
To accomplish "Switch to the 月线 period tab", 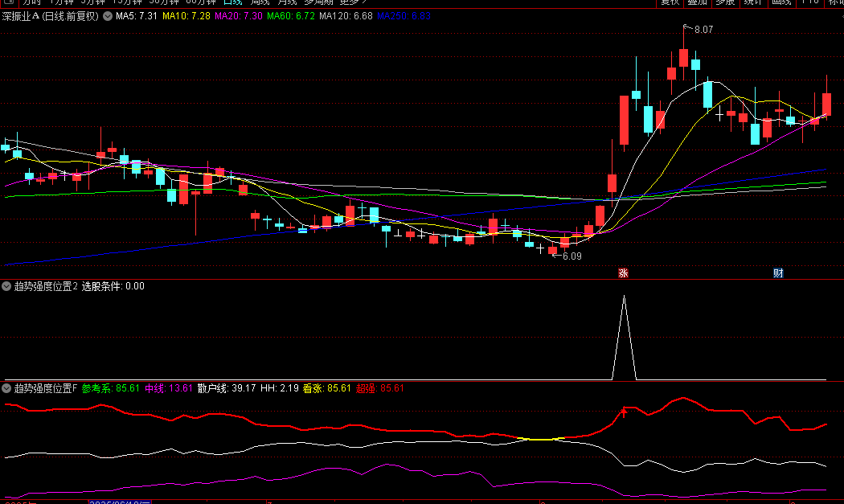I will [x=287, y=2].
